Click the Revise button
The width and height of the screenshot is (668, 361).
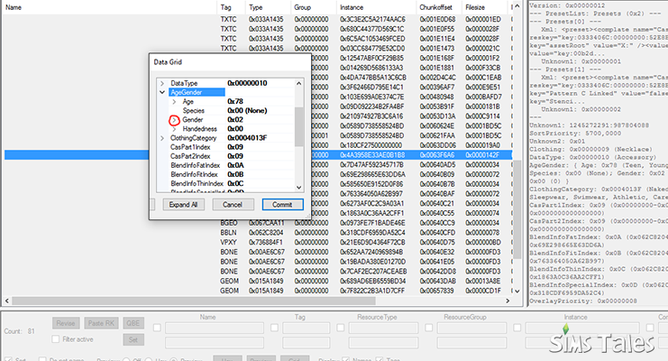66,323
